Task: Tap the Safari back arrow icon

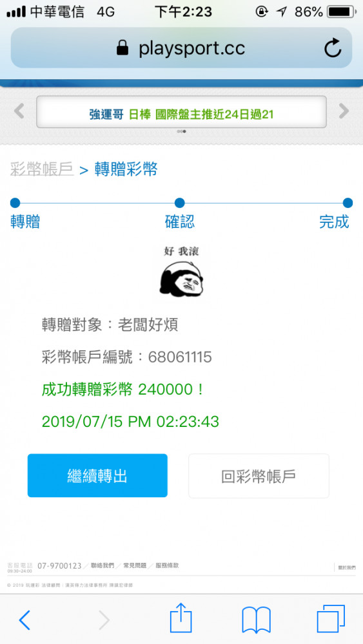Action: click(25, 620)
